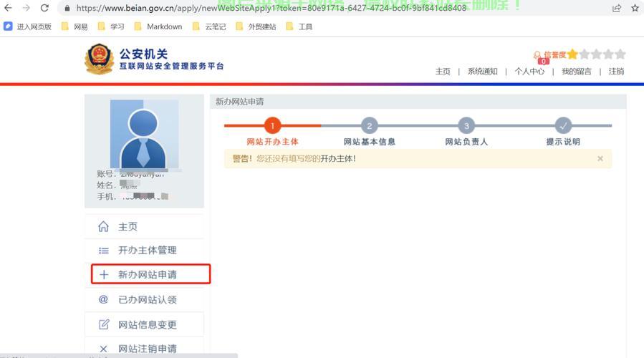Viewport: 644px width, 358px height.
Task: Click the 信誉度 reputation label
Action: (x=555, y=54)
